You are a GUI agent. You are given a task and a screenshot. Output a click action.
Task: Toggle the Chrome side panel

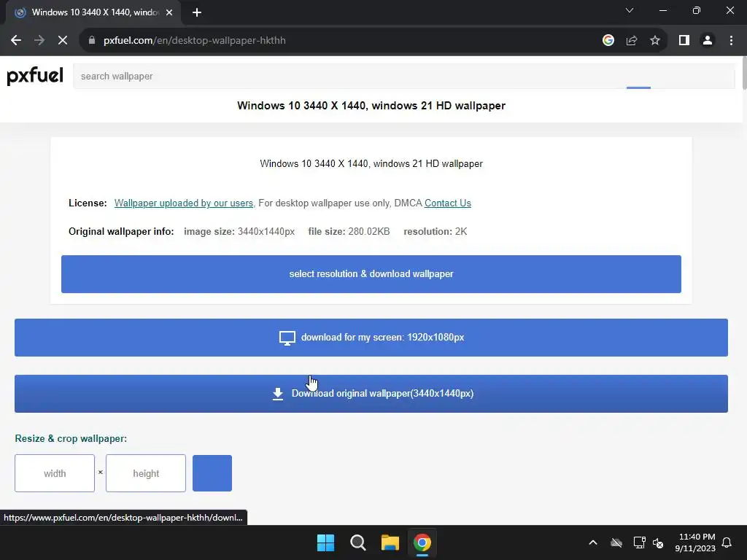(x=684, y=41)
